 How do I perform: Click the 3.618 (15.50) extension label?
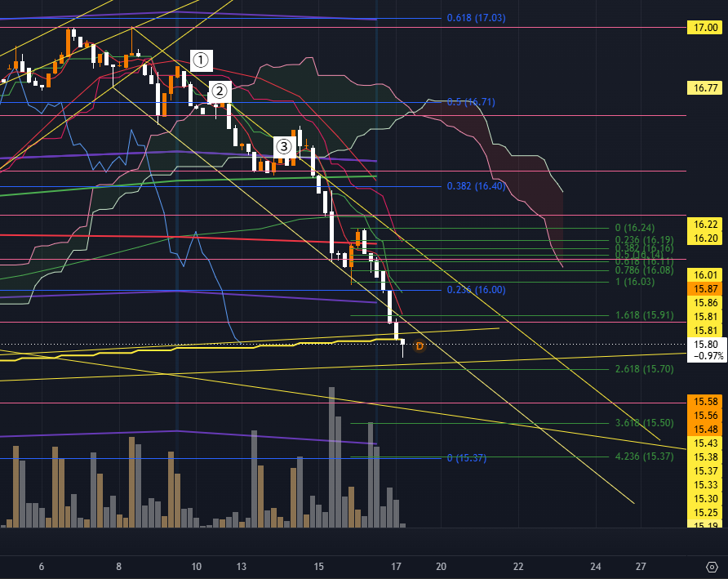coord(644,423)
